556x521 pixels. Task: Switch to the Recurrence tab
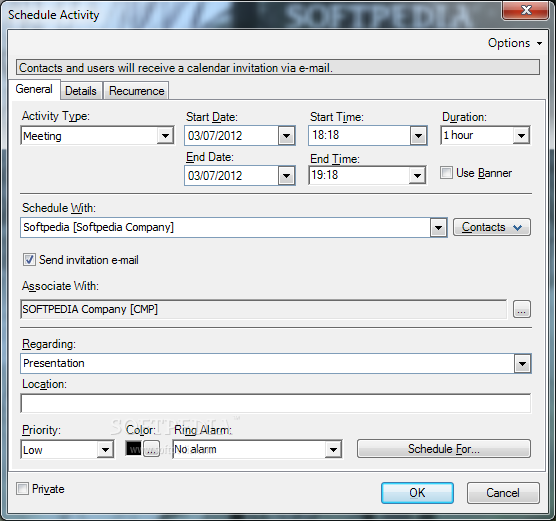(x=137, y=91)
